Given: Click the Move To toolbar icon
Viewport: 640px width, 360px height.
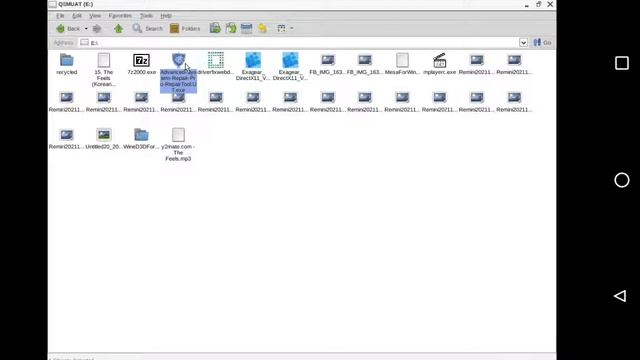Looking at the screenshot, I should [231, 28].
